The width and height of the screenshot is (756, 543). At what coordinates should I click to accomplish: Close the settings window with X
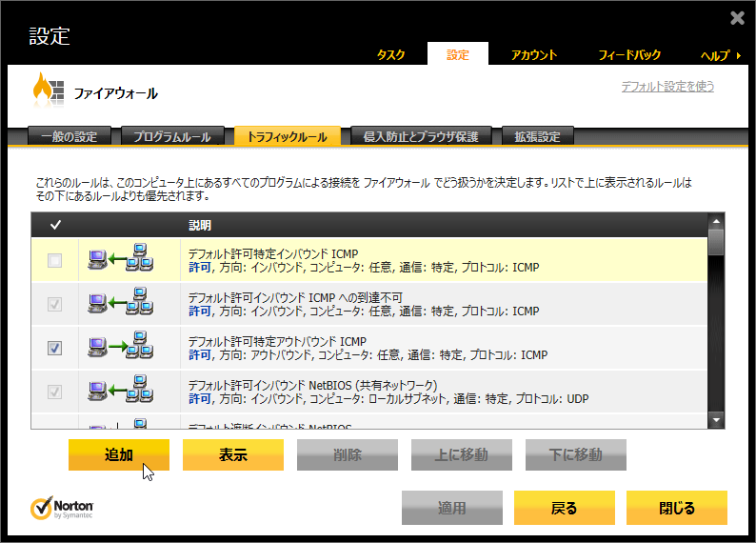coord(737,18)
